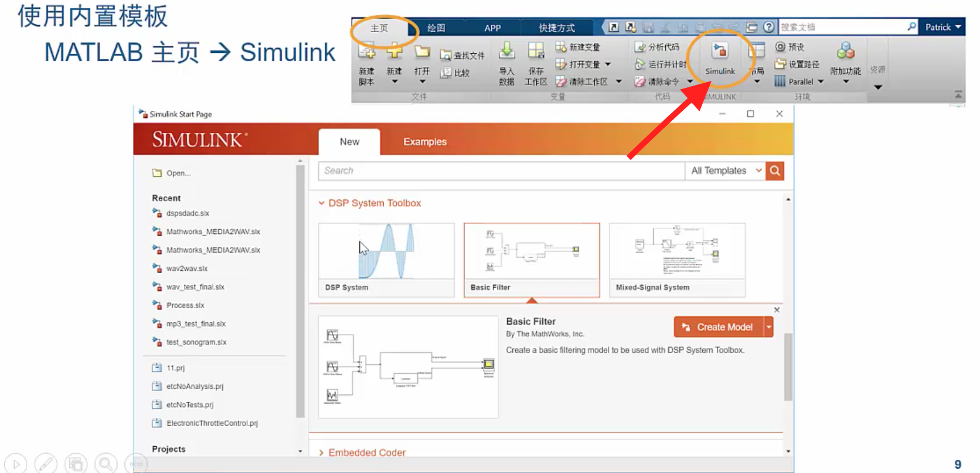
Task: Switch to the Shortcuts (快捷方式) tab
Action: [x=557, y=28]
